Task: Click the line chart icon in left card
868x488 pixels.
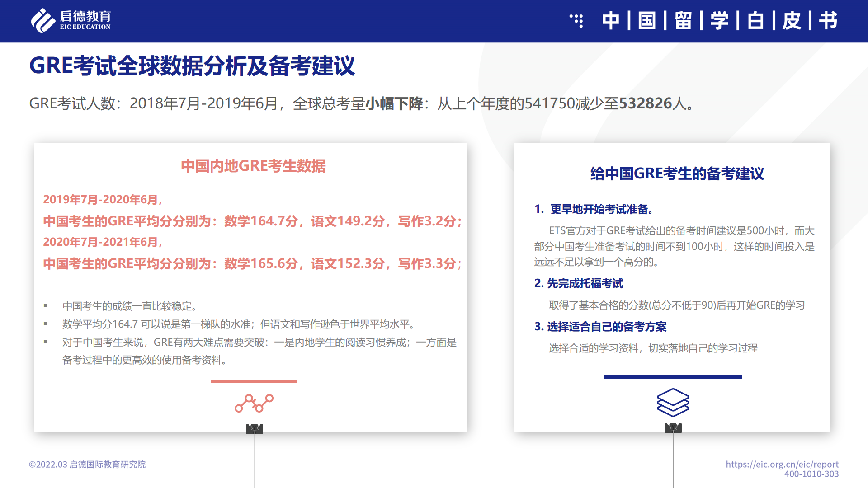Action: pyautogui.click(x=254, y=403)
